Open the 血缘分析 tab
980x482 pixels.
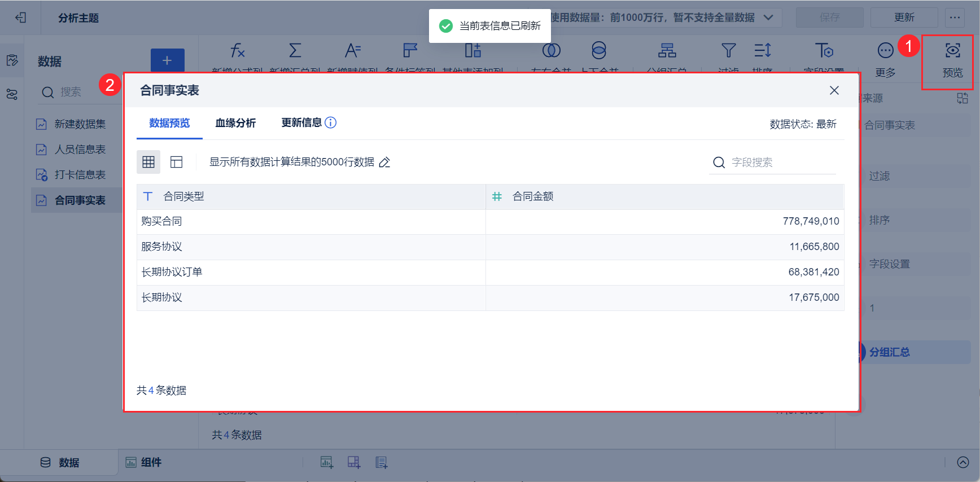(x=235, y=123)
